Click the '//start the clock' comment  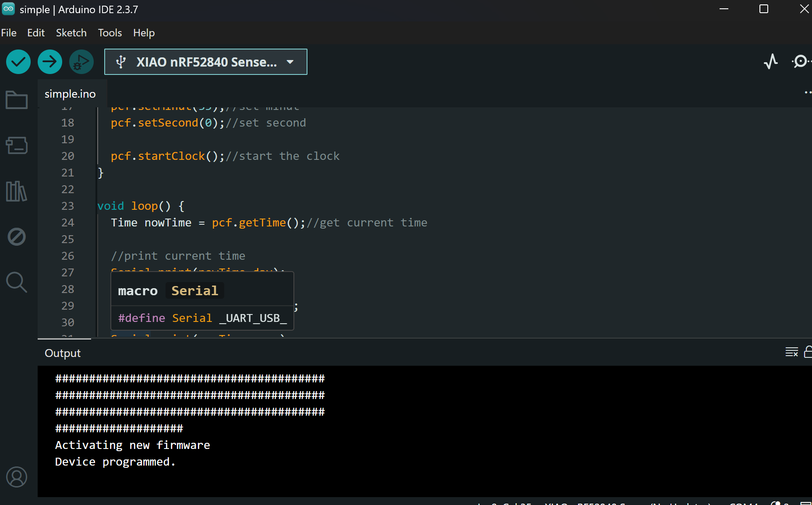click(282, 156)
